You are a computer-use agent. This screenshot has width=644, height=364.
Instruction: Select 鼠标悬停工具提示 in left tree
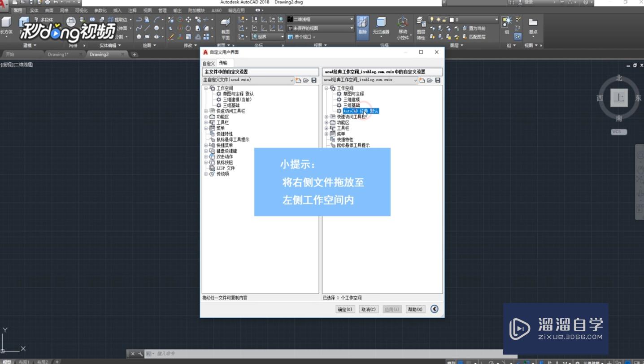[233, 140]
